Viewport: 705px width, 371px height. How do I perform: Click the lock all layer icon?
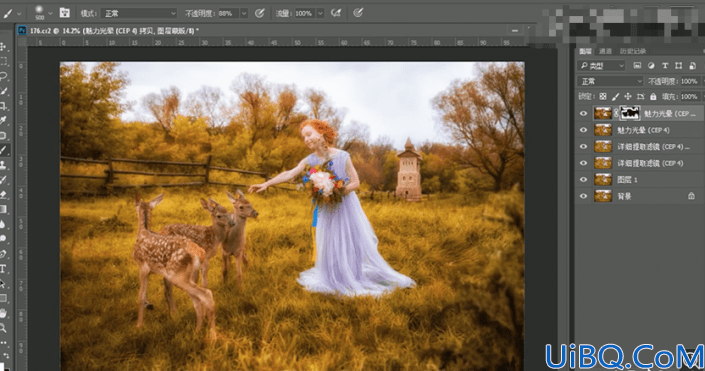[x=653, y=97]
